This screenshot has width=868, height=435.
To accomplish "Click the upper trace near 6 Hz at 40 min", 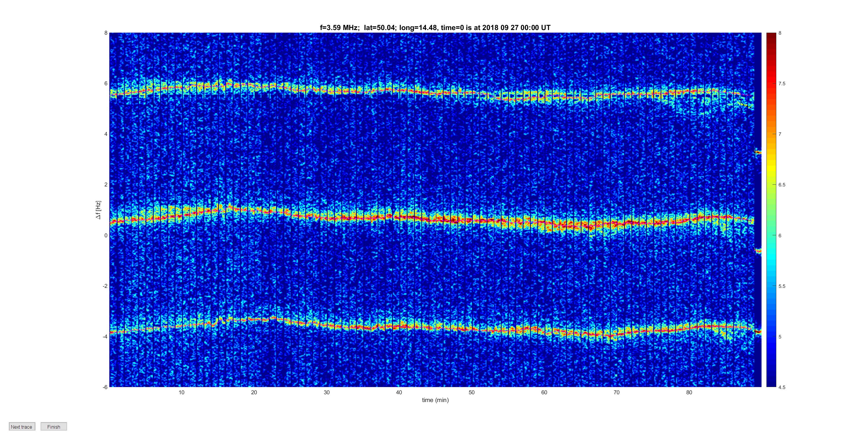I will click(x=399, y=90).
